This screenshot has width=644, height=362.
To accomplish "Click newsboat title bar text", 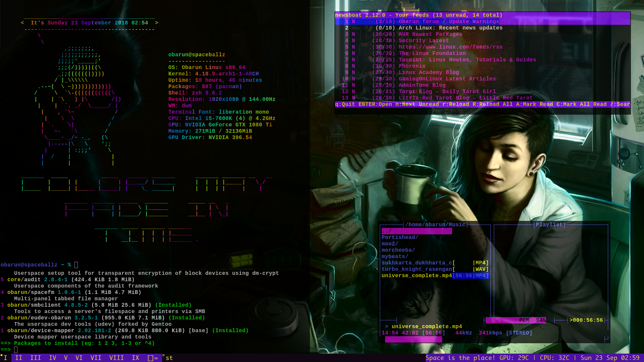I will pyautogui.click(x=419, y=15).
